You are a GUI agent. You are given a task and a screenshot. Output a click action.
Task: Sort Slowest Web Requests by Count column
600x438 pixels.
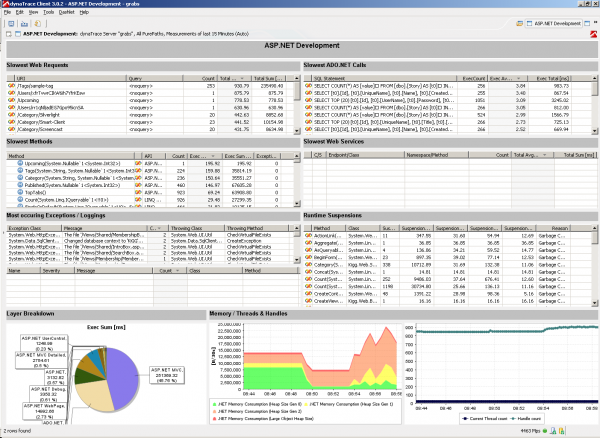(201, 78)
